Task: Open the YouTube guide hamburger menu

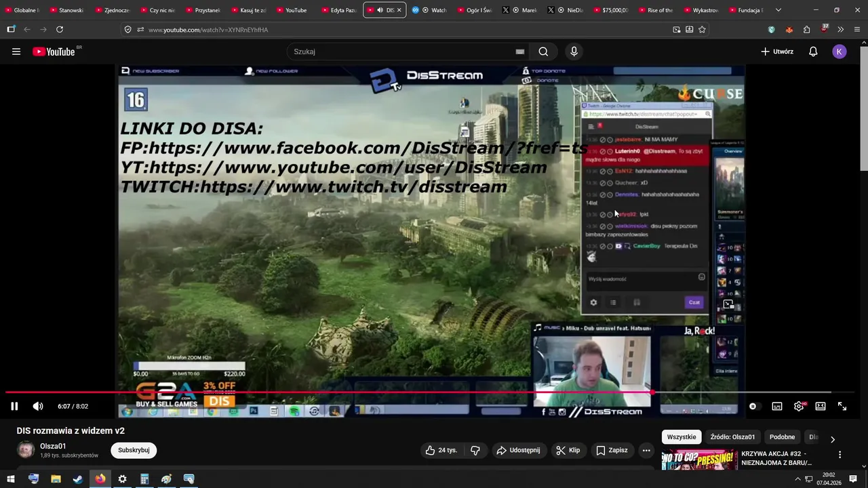Action: click(16, 52)
